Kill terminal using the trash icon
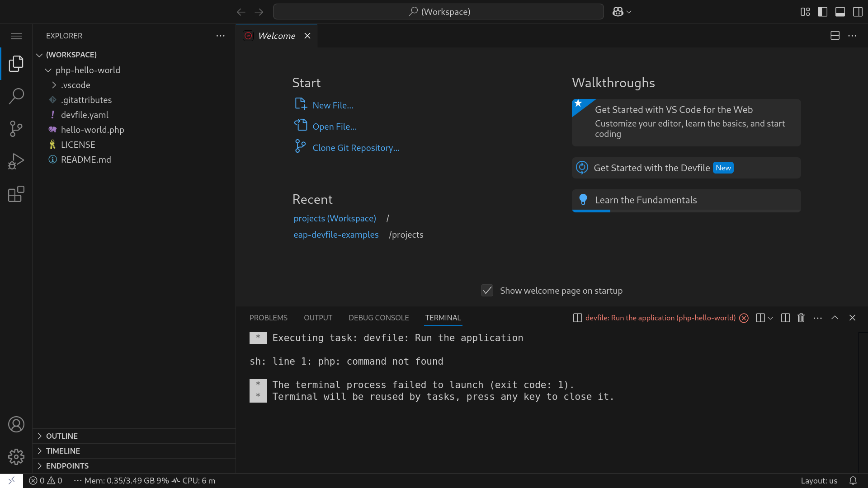868x488 pixels. point(801,318)
